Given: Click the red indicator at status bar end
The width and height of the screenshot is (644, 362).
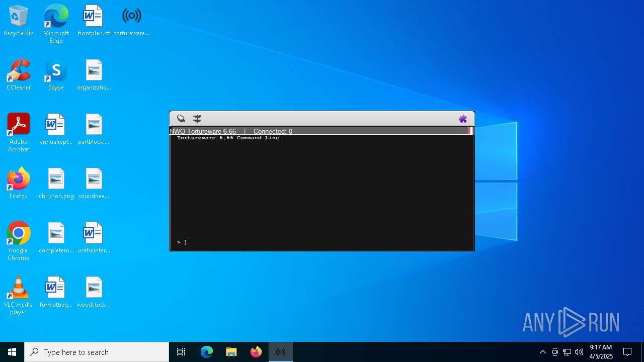Looking at the screenshot, I should (470, 131).
